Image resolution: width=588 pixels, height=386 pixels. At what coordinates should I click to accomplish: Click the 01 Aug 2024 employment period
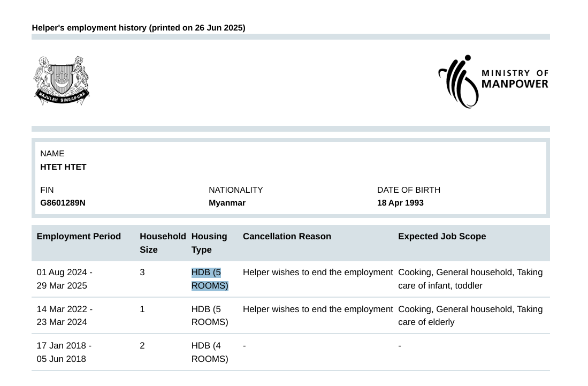click(64, 279)
